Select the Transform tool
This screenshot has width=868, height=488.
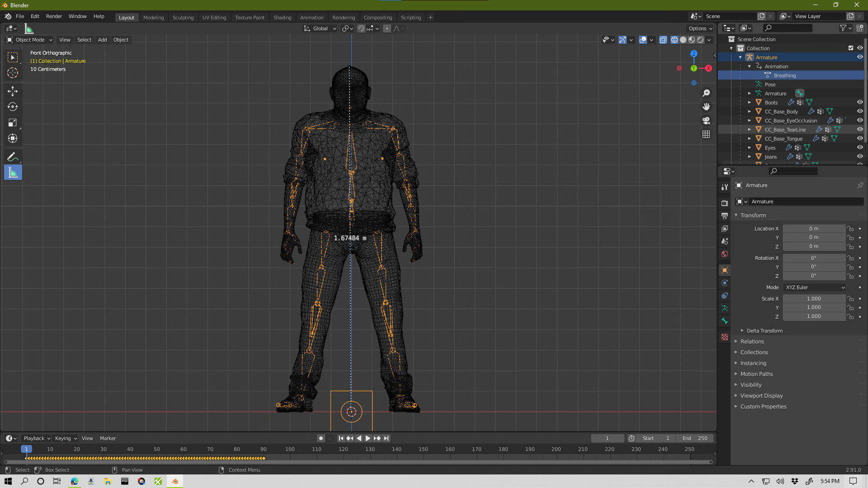(x=13, y=138)
